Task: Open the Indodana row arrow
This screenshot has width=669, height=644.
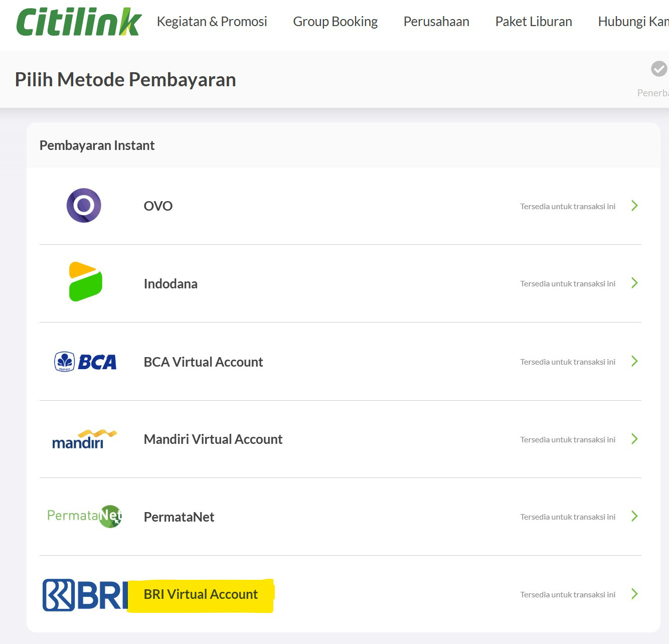Action: click(634, 283)
